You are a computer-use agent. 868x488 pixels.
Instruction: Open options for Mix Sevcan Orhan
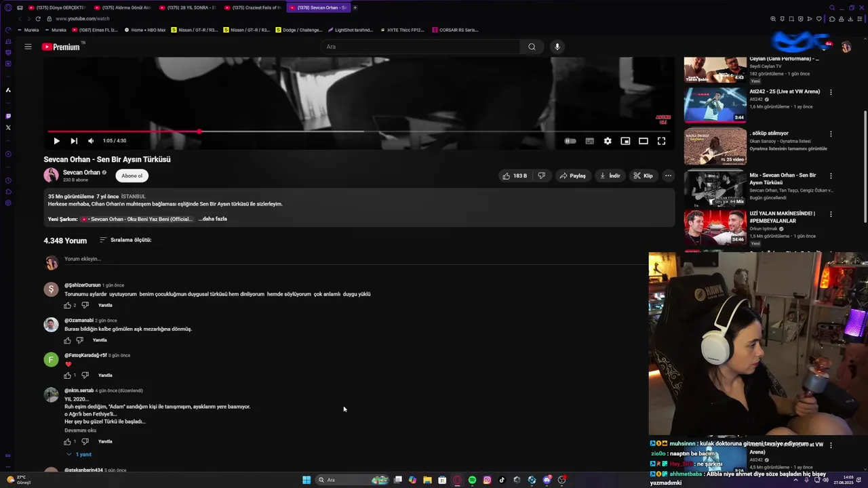click(x=831, y=176)
